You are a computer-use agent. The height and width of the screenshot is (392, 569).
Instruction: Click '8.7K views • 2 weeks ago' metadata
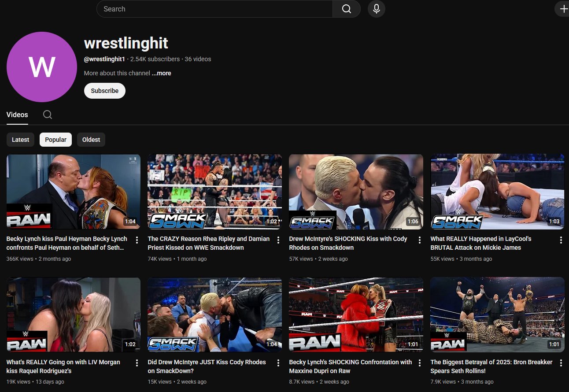pos(319,382)
